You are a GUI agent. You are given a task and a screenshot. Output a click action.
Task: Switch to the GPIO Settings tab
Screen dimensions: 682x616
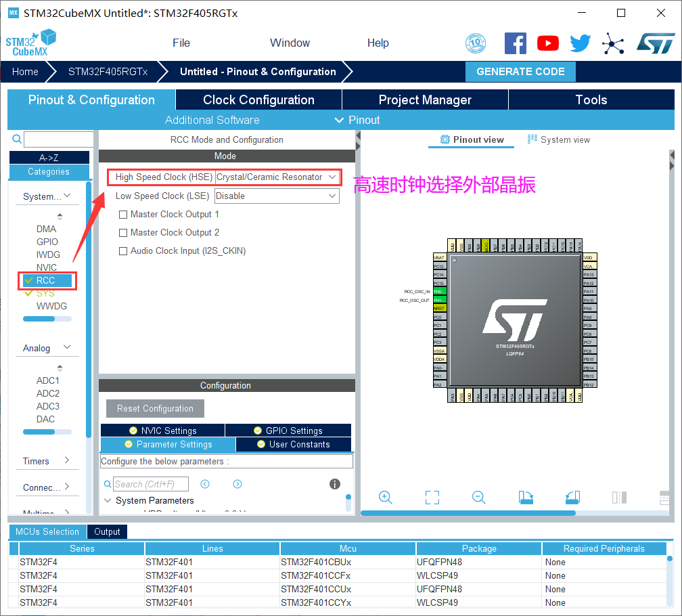point(288,431)
